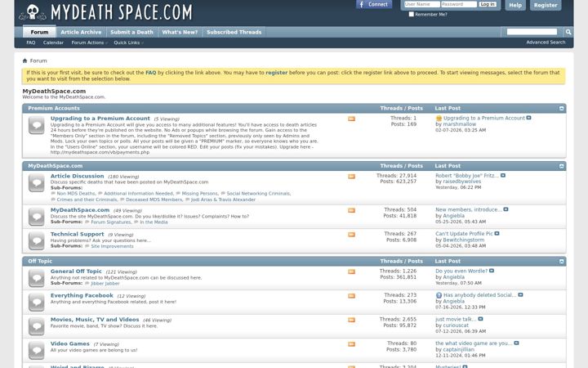Click the forum status icon for Video Games
This screenshot has height=368, width=588.
37,350
